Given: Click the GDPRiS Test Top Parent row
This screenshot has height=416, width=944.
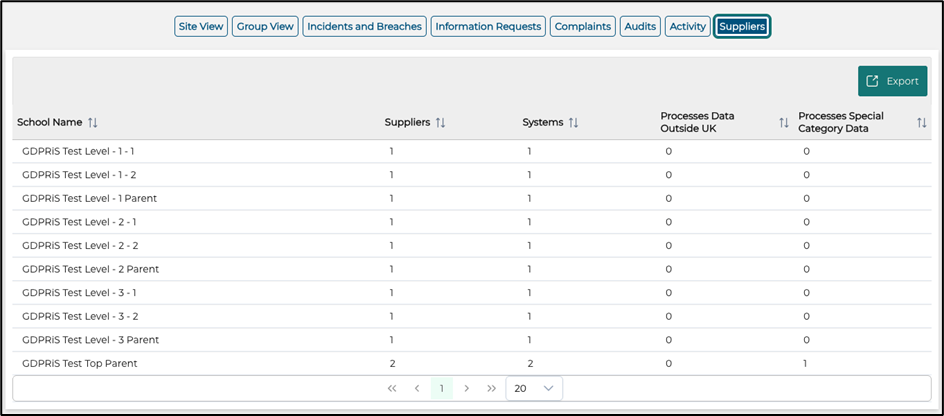Looking at the screenshot, I should coord(80,363).
